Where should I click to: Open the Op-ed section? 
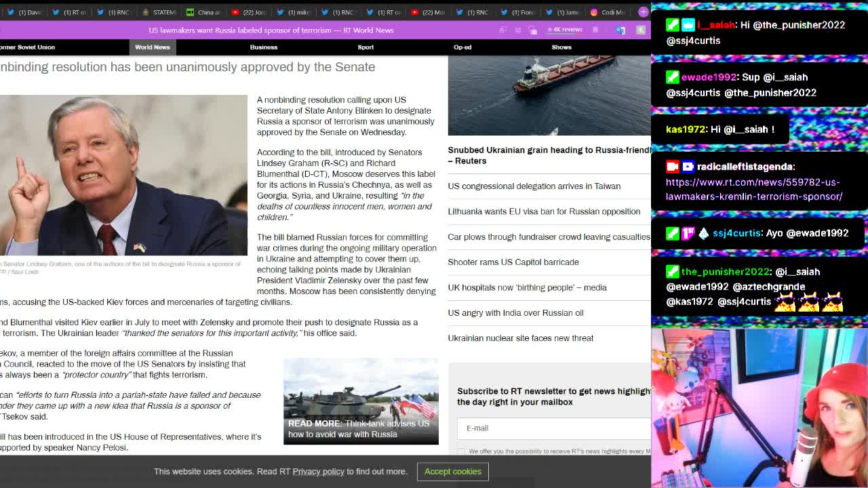pos(462,47)
